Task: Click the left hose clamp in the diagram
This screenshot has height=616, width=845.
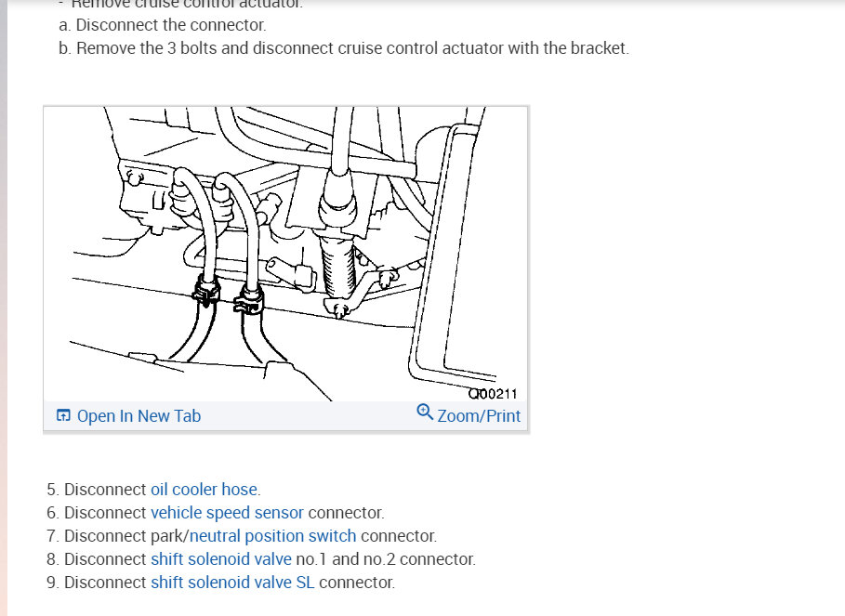Action: (x=205, y=292)
